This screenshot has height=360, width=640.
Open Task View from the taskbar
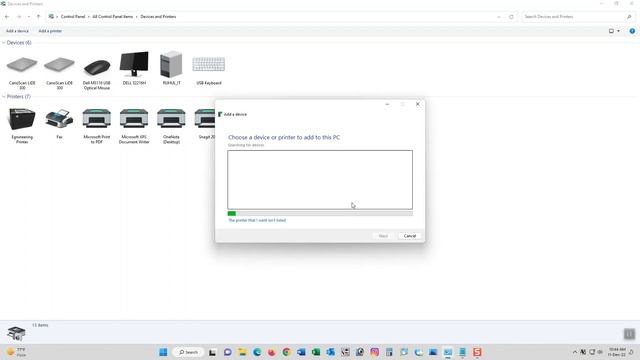213,352
